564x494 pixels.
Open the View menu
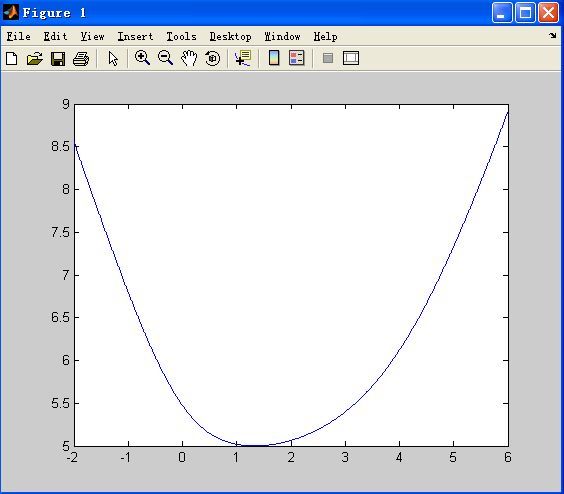pos(92,36)
